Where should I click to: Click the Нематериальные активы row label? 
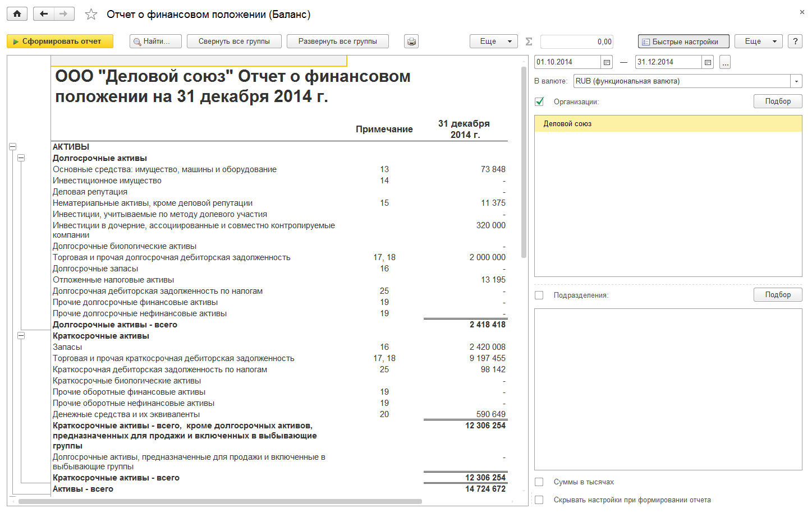point(153,203)
